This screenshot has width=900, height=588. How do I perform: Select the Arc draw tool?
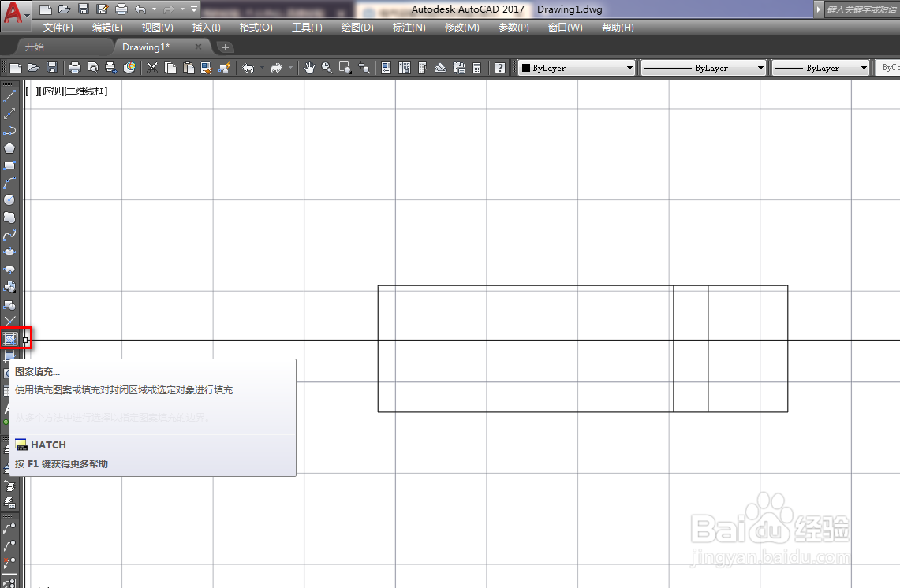click(x=9, y=183)
